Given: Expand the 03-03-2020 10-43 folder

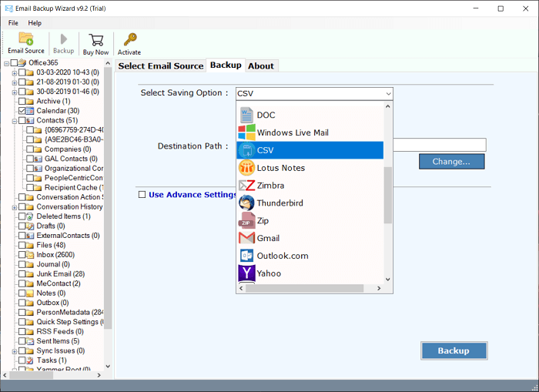Looking at the screenshot, I should (x=14, y=73).
